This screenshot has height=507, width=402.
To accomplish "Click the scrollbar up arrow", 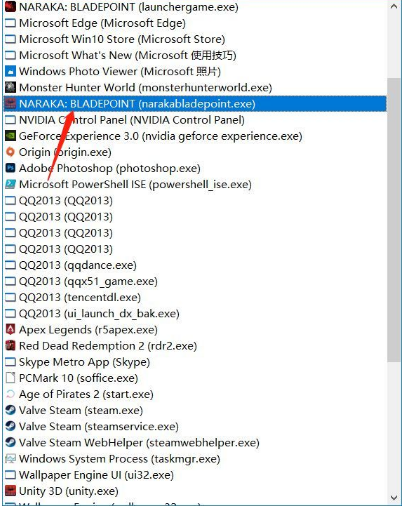I will click(x=394, y=6).
